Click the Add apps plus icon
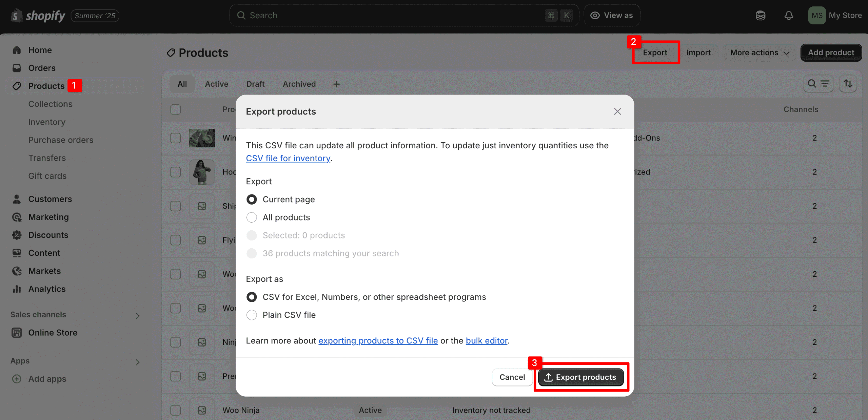The width and height of the screenshot is (868, 420). 17,379
